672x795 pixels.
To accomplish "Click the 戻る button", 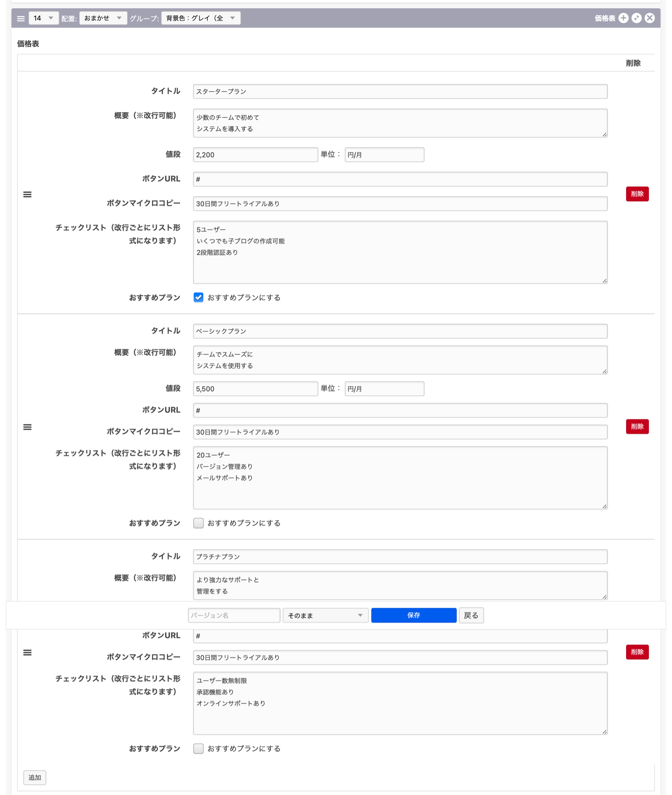I will [x=471, y=615].
